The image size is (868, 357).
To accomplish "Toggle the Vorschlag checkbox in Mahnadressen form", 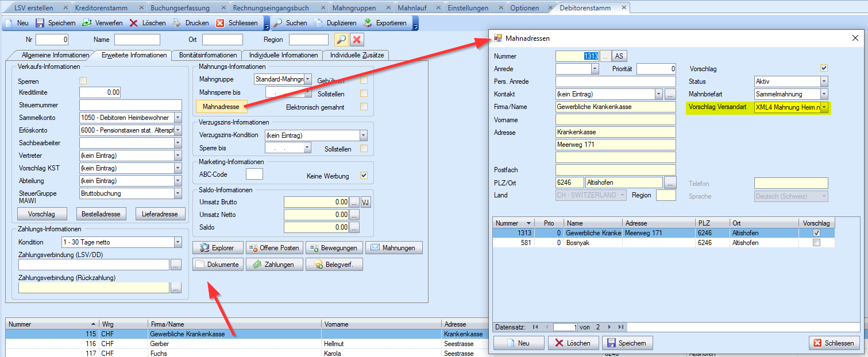I will coord(824,68).
